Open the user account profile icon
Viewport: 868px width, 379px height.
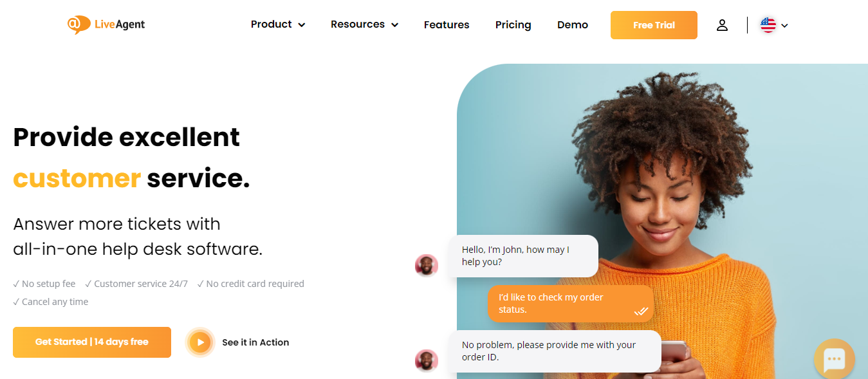(722, 25)
